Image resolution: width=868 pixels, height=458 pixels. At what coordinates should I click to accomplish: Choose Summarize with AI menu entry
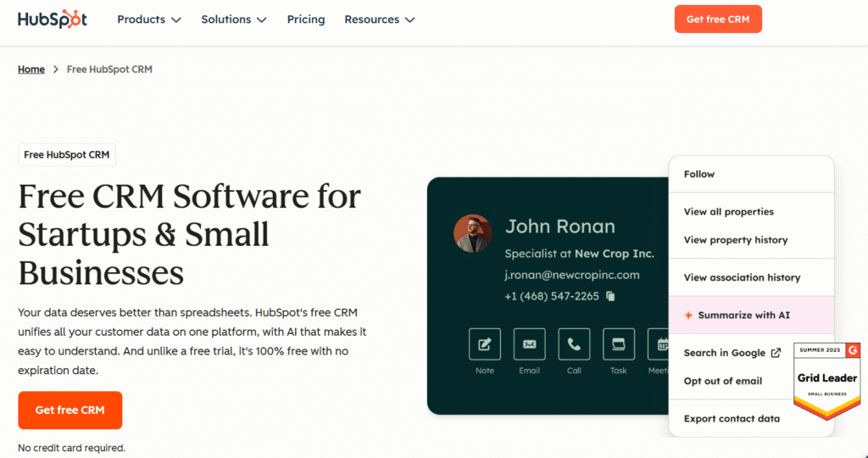[751, 316]
